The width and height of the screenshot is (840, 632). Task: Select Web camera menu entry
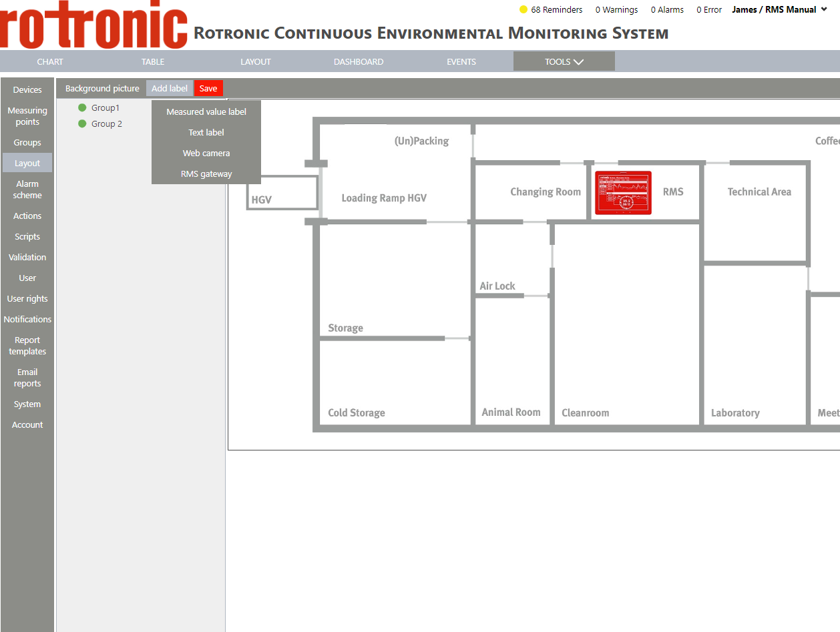pos(206,153)
